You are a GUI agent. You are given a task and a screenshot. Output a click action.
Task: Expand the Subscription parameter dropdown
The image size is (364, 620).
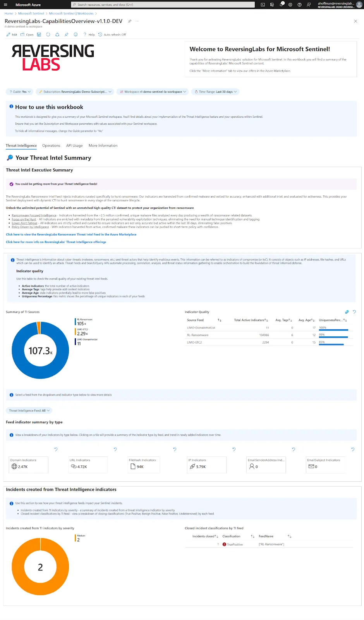coord(75,92)
